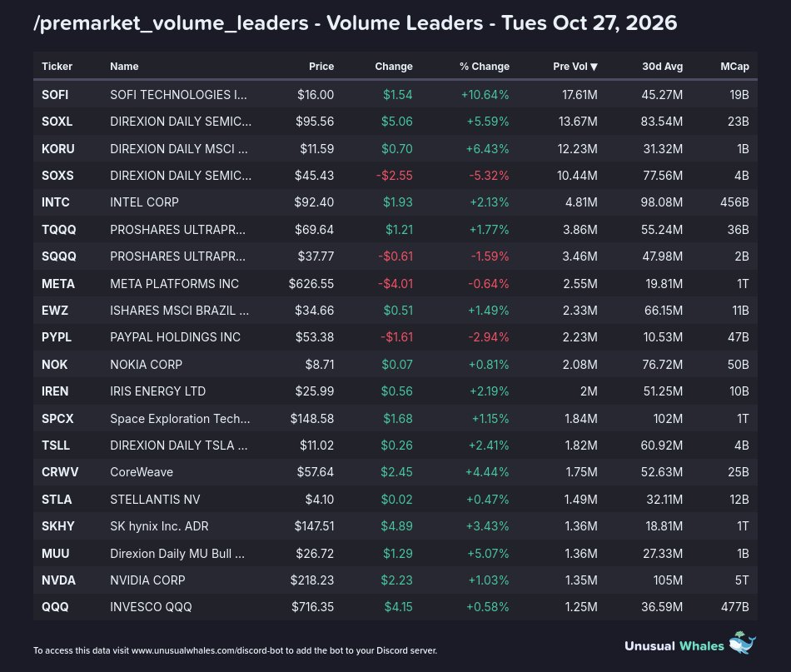Click the Unusual Whales whale logo icon
The image size is (791, 672).
[x=743, y=643]
